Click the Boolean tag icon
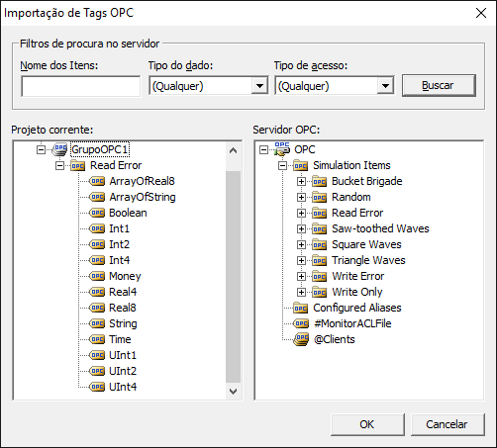497x448 pixels. pos(97,213)
